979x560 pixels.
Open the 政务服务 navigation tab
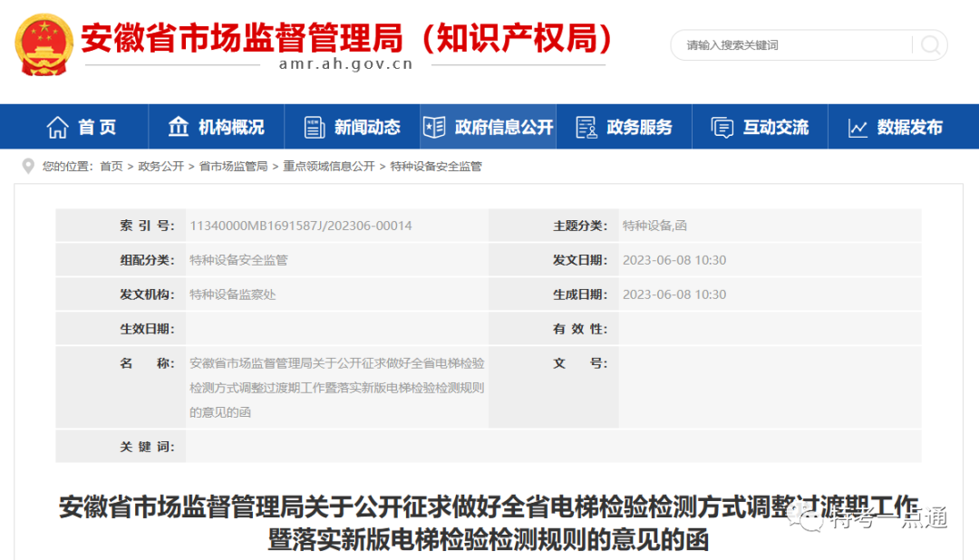[x=625, y=127]
